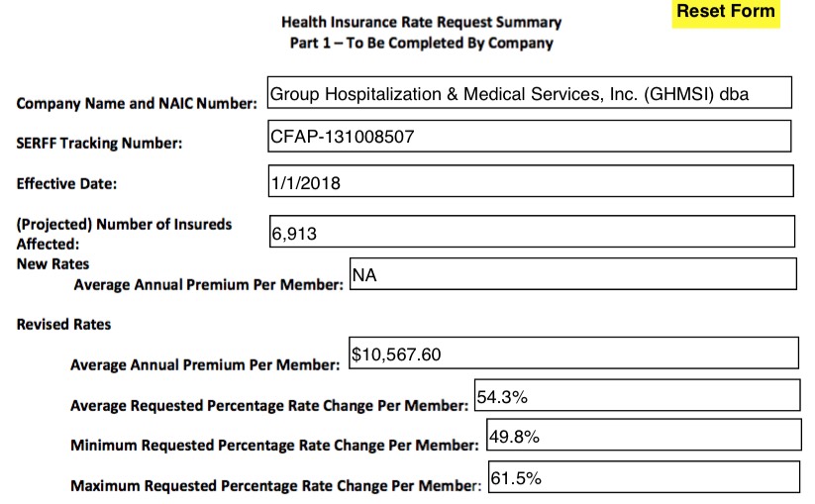Click the 'Part 1 – To Be Completed By Company' subtitle
This screenshot has height=504, width=815.
pyautogui.click(x=421, y=43)
